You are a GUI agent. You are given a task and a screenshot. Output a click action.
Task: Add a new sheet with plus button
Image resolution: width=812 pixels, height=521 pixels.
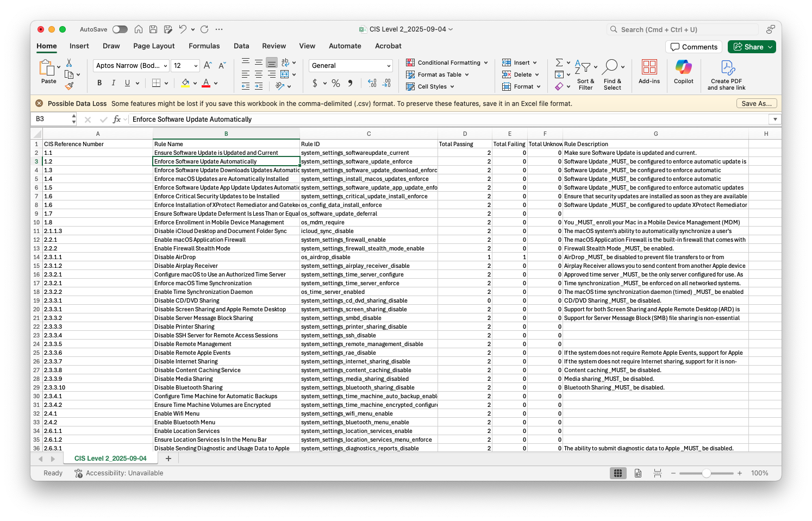(x=168, y=459)
